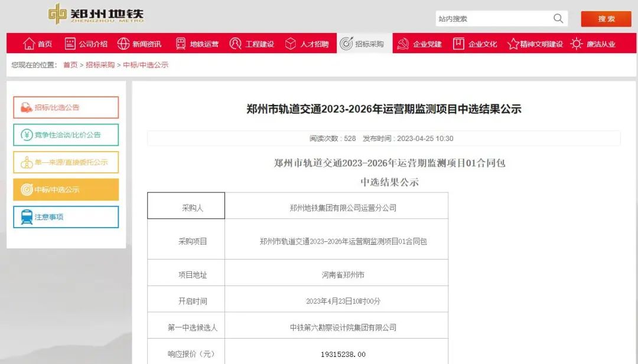Click the icon beside 单一来源/直接委托公示
The image size is (638, 364).
(x=27, y=162)
